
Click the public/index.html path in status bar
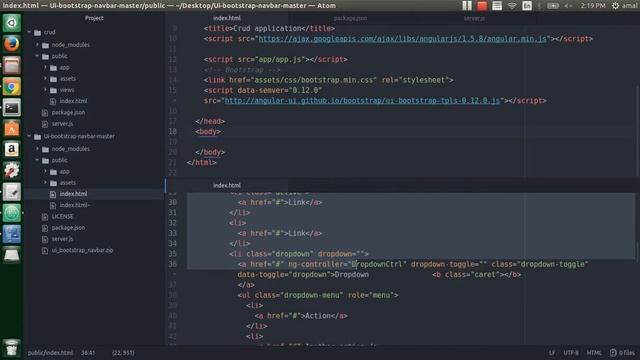[x=50, y=353]
